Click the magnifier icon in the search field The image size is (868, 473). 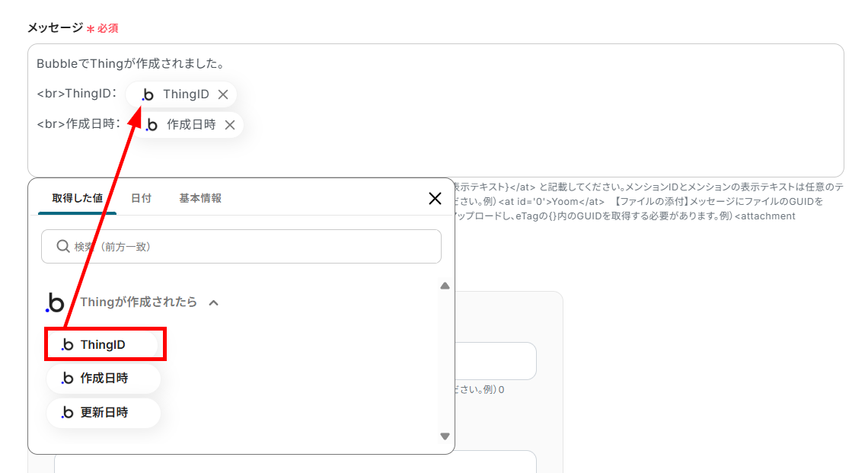point(64,246)
